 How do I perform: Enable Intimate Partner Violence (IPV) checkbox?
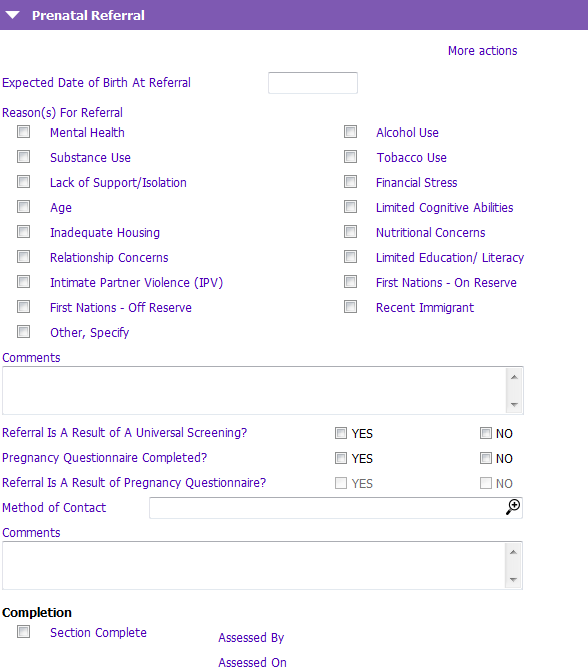click(24, 282)
